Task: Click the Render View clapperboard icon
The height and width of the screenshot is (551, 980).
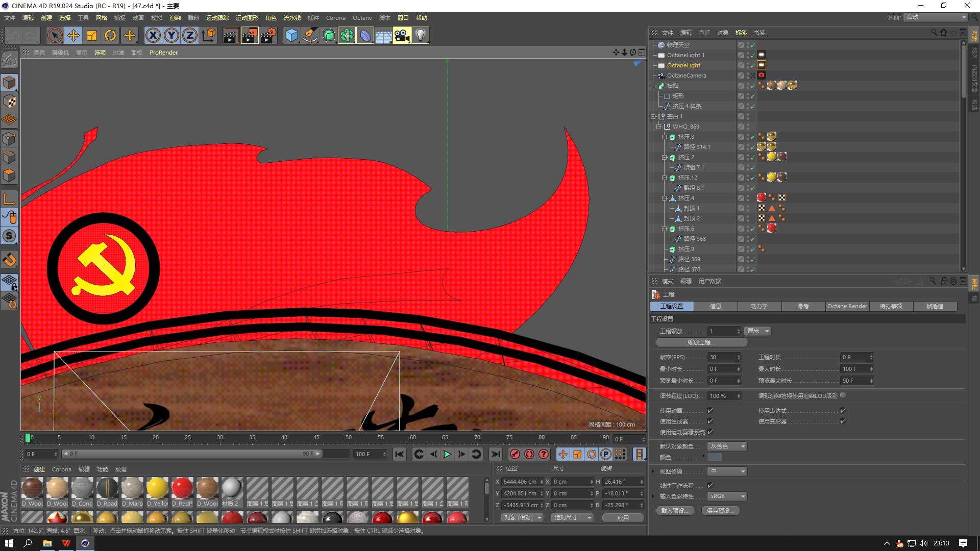Action: [x=231, y=35]
